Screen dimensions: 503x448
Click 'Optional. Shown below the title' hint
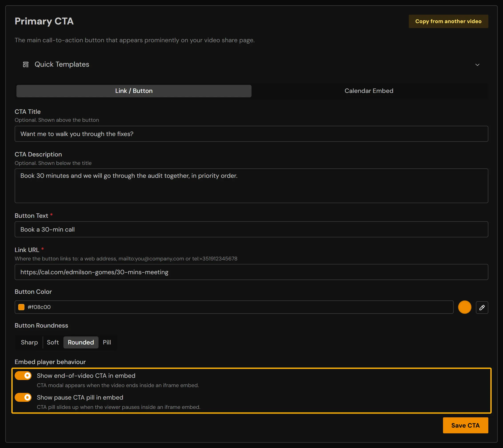click(53, 163)
